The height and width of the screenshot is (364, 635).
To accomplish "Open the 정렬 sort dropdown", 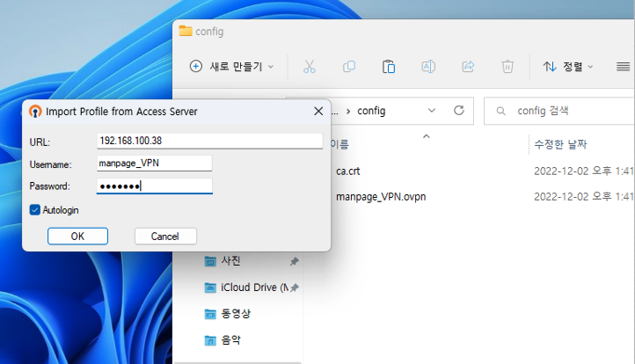I will pos(568,67).
